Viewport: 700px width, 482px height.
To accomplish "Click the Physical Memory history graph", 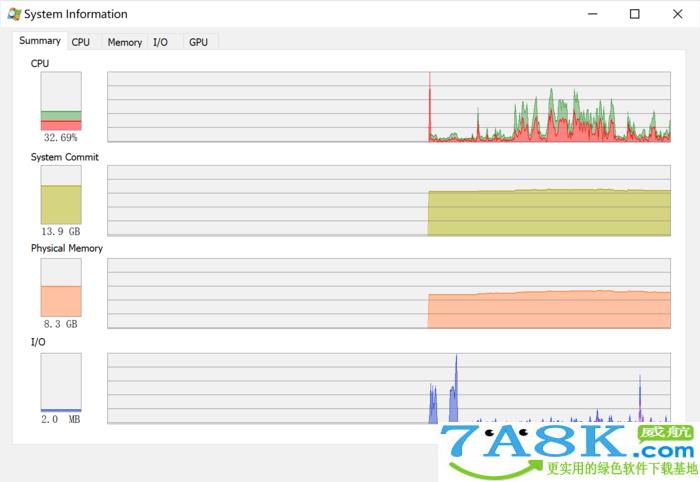I will pos(389,293).
